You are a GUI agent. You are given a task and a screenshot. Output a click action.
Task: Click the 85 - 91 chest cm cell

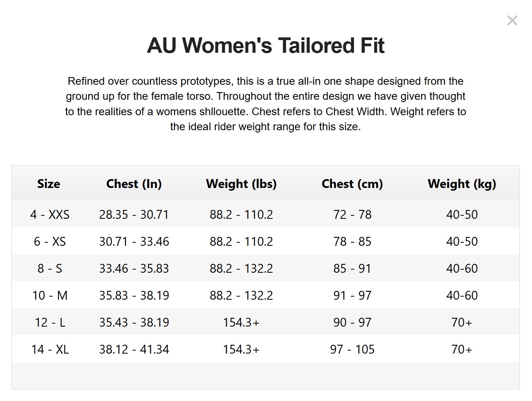pos(352,268)
